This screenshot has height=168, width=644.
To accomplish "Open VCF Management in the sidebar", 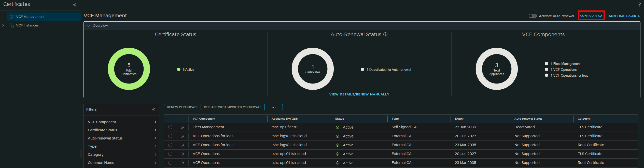I will click(30, 17).
